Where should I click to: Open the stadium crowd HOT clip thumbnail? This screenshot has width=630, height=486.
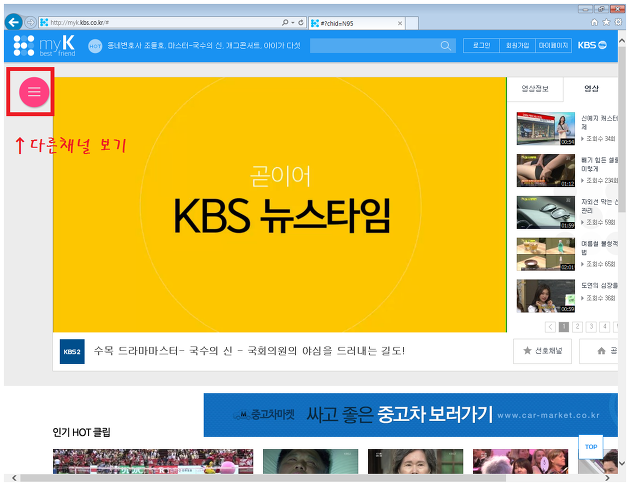tap(153, 461)
